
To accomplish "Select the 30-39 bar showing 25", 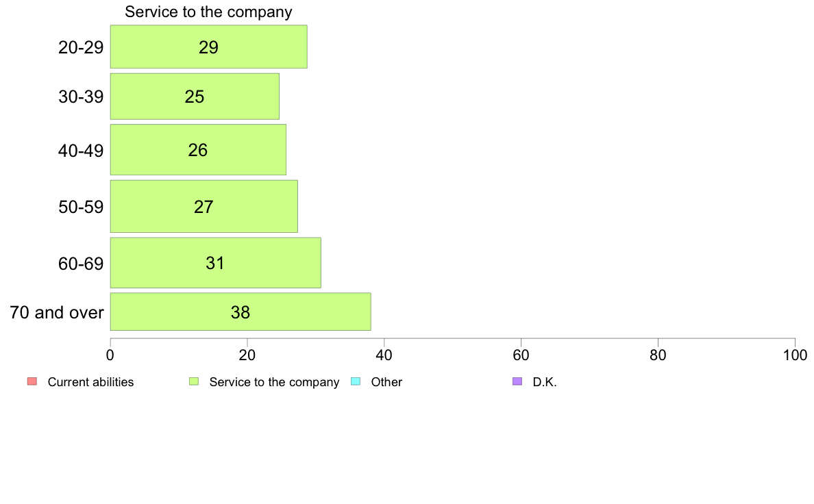I will point(195,97).
